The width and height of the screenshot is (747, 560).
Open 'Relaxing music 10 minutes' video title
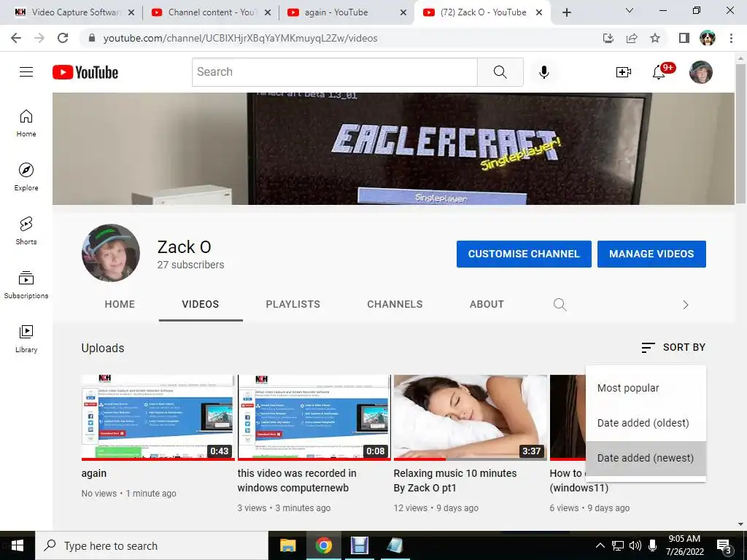(455, 481)
